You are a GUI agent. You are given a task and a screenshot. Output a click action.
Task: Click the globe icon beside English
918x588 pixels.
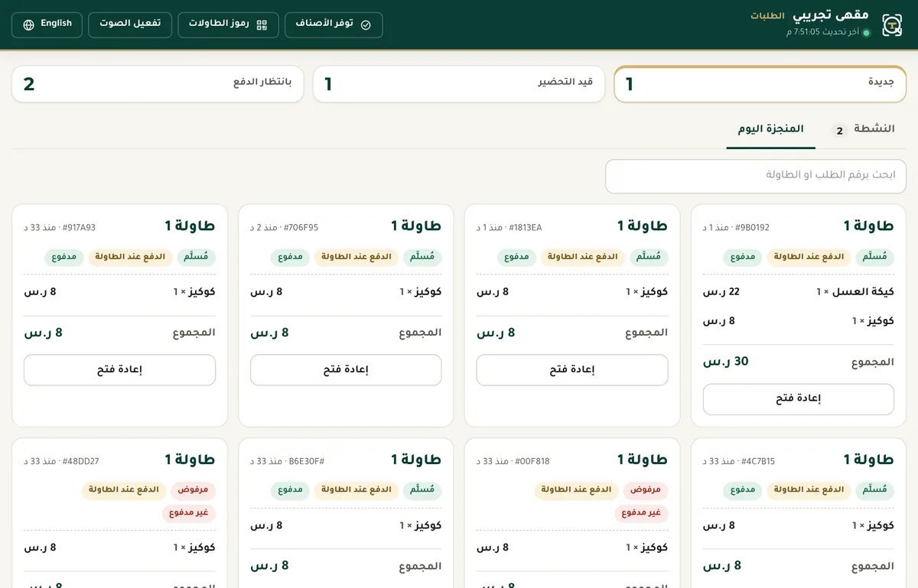(29, 24)
